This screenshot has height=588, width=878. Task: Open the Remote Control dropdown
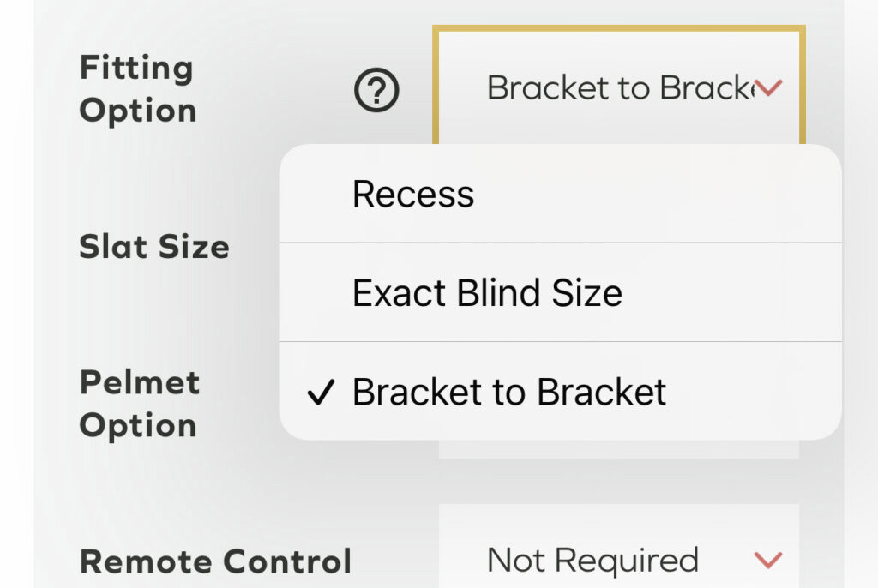pos(619,561)
